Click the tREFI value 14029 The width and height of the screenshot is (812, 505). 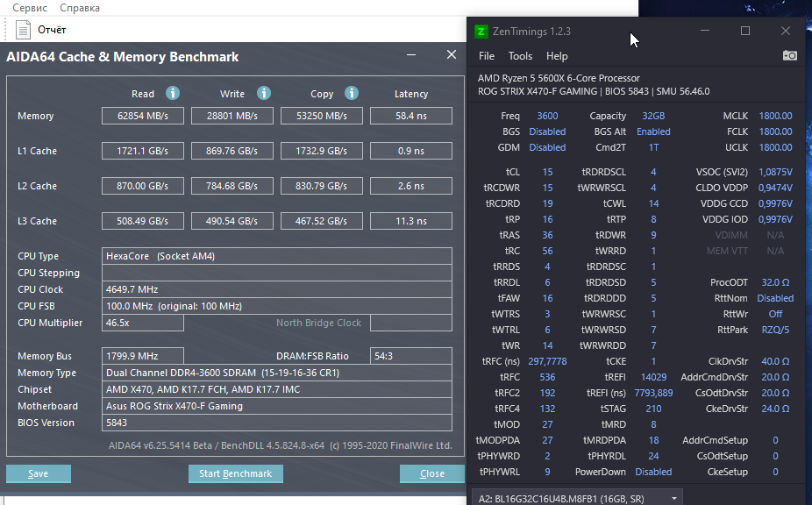point(653,377)
